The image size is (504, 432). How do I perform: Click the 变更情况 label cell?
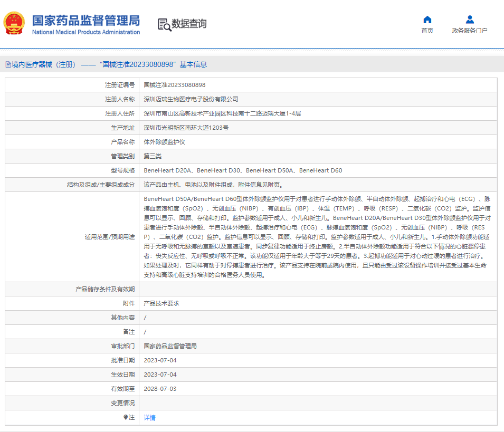tap(72, 403)
